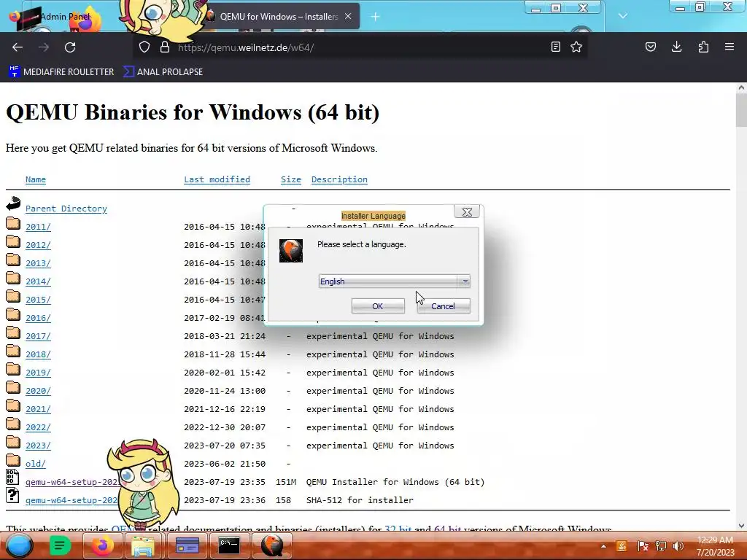Sort listing by Last modified
Image resolution: width=747 pixels, height=560 pixels.
point(217,179)
